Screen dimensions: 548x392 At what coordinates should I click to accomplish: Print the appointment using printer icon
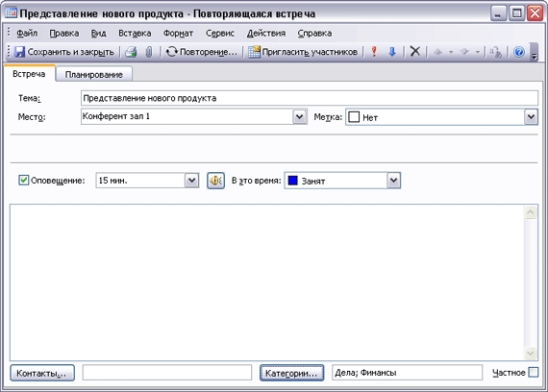click(131, 52)
